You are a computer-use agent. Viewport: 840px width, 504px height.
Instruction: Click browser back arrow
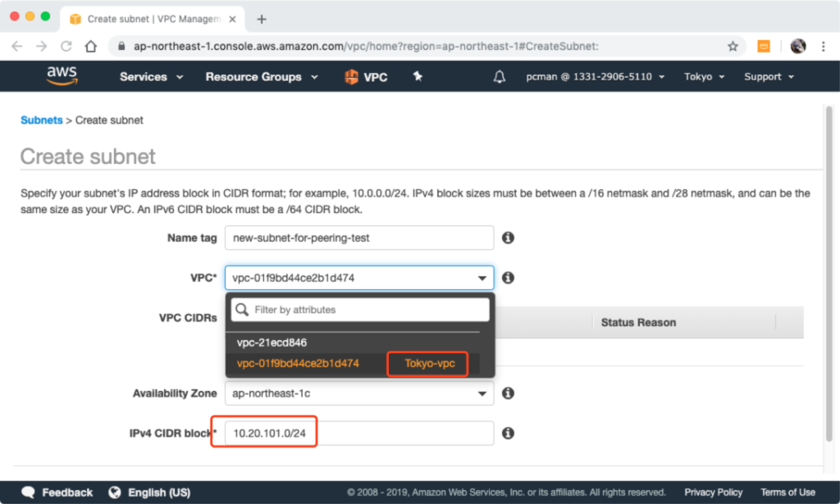[x=17, y=46]
